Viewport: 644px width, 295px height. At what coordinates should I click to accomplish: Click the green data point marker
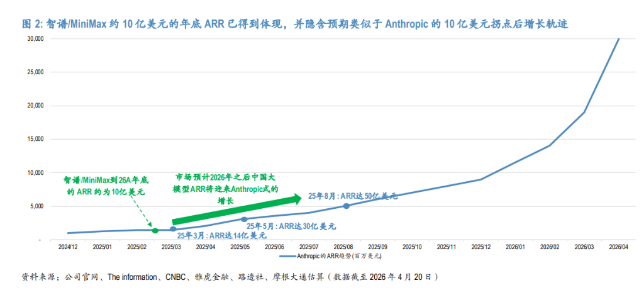[155, 230]
